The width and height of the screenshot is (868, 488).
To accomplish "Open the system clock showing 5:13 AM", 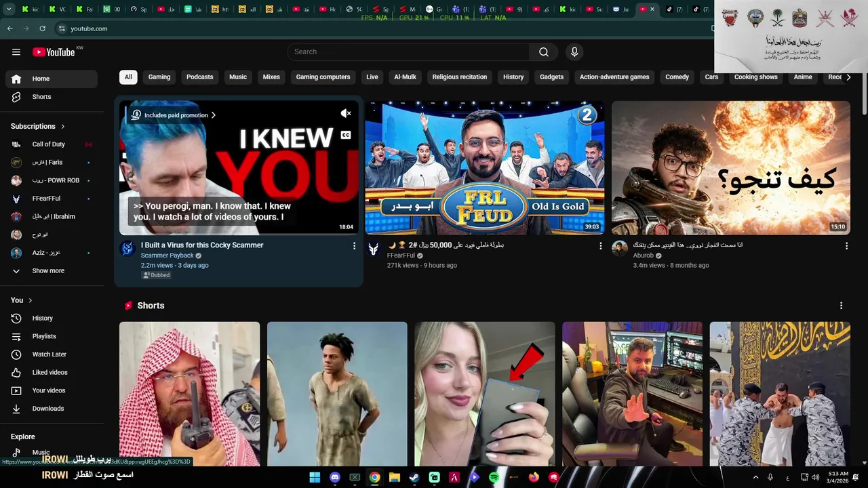I will click(838, 477).
